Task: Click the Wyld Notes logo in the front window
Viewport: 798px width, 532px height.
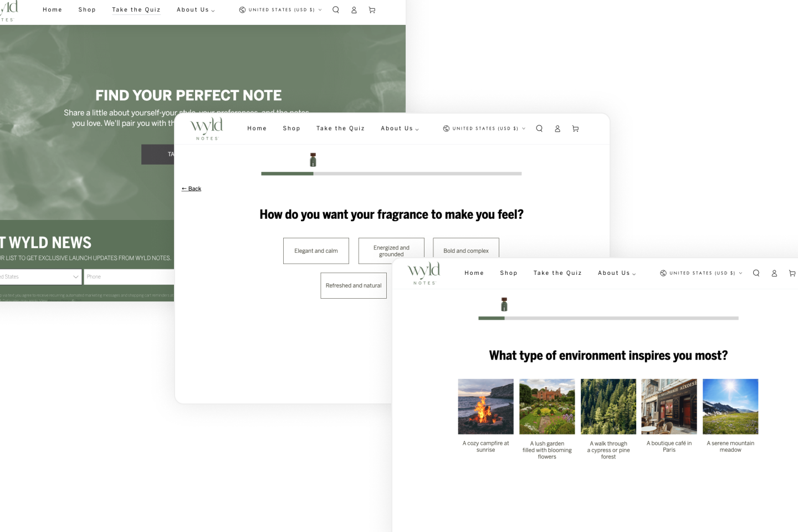Action: click(424, 274)
